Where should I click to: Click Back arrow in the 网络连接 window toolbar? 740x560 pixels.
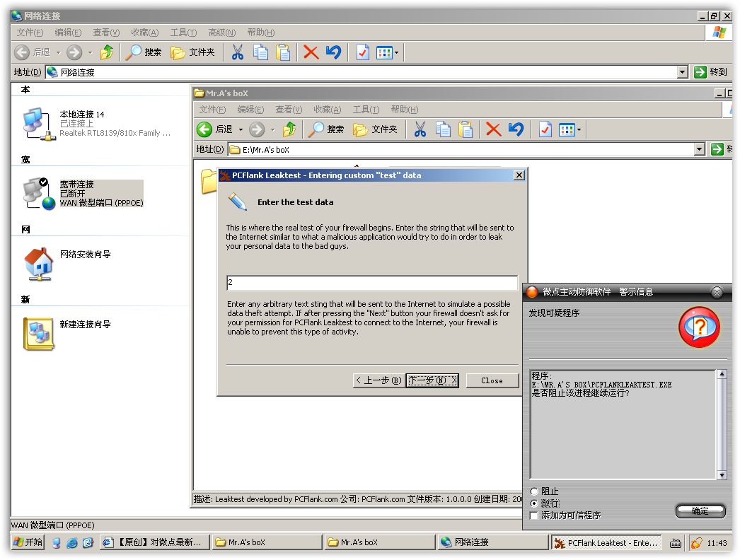click(22, 52)
